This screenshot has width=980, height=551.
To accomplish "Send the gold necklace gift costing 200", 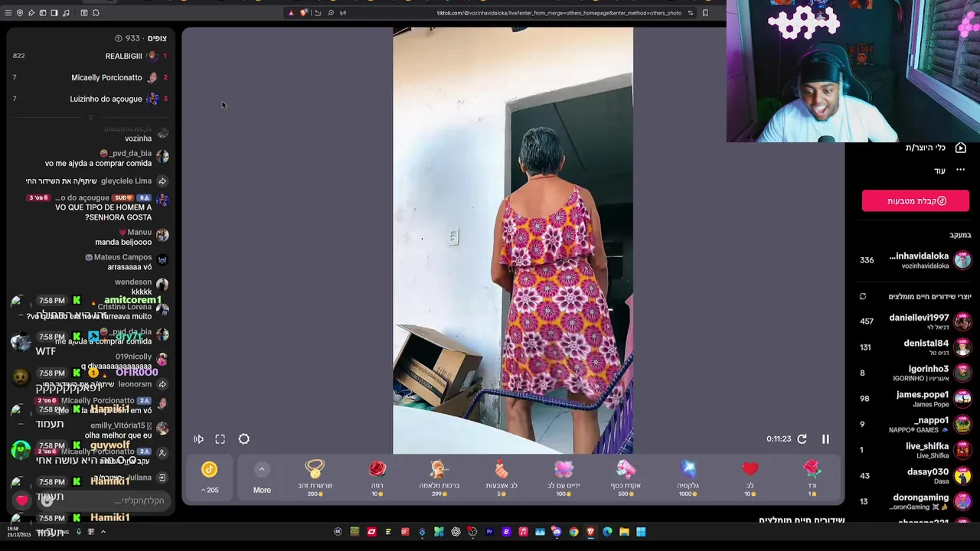I will coord(315,478).
